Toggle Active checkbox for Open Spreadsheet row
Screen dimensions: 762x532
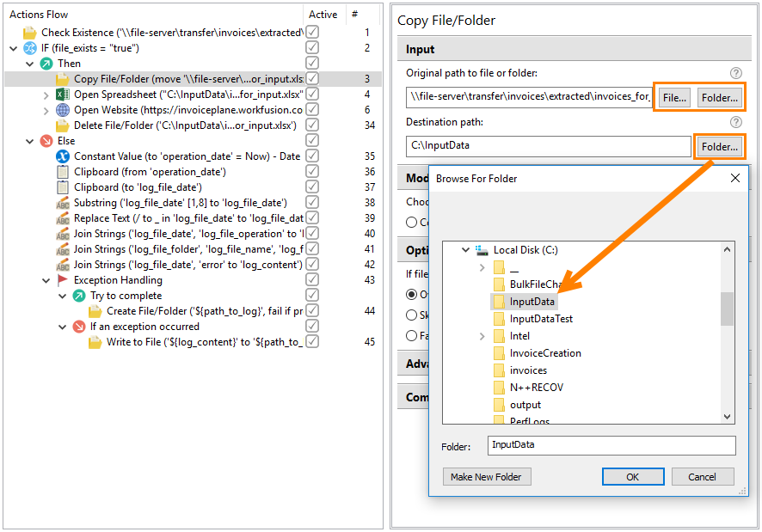[312, 94]
